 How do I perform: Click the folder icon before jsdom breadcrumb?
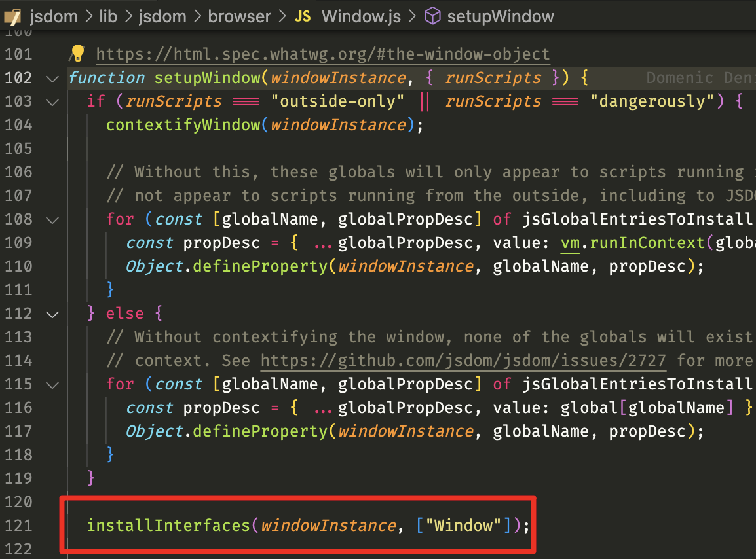coord(12,17)
